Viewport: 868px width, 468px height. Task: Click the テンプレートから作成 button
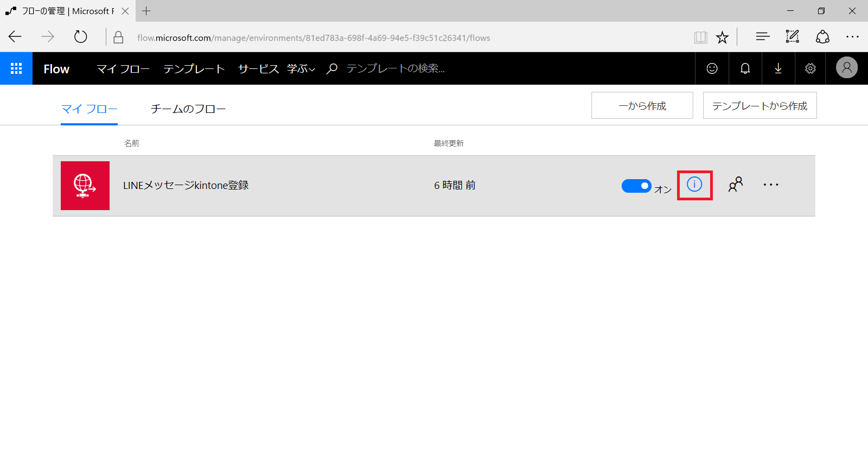click(760, 105)
